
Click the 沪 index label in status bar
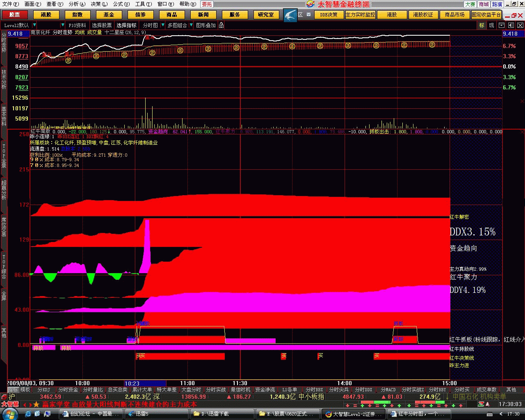tap(12, 397)
